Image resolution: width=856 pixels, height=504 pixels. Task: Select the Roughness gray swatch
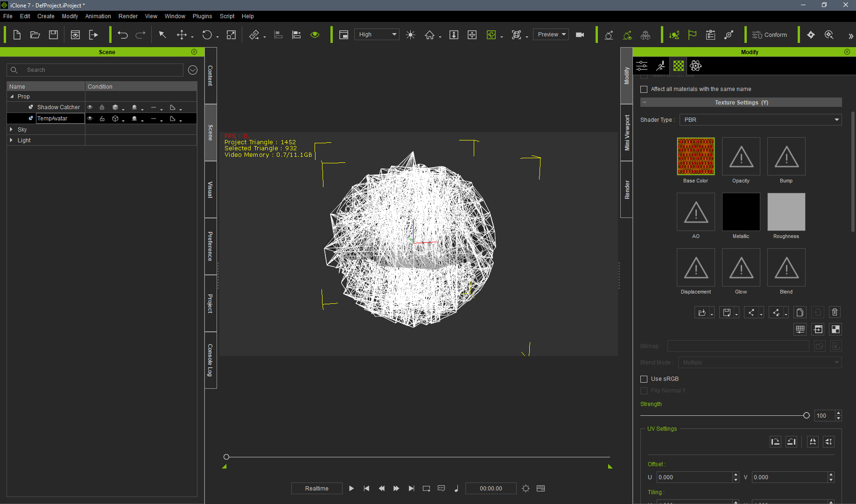[x=786, y=212]
